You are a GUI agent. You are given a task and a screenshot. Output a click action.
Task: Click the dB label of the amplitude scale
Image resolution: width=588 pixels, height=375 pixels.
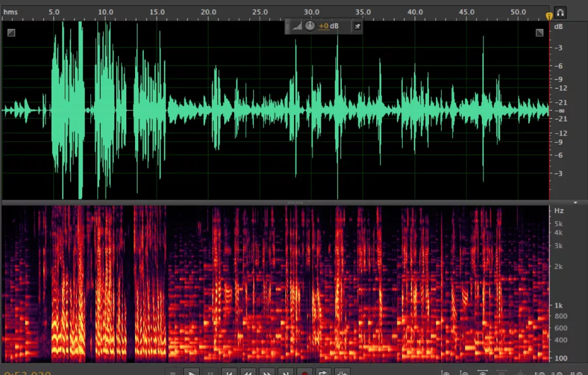(x=559, y=27)
